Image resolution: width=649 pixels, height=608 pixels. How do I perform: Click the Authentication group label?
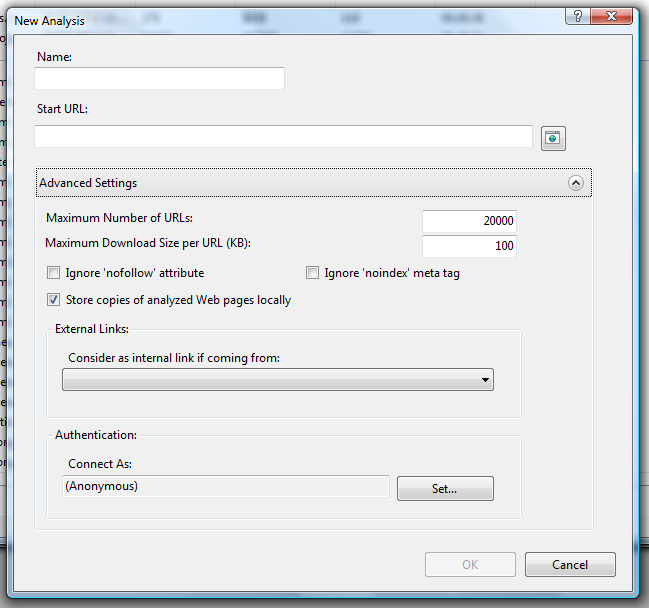pos(96,435)
